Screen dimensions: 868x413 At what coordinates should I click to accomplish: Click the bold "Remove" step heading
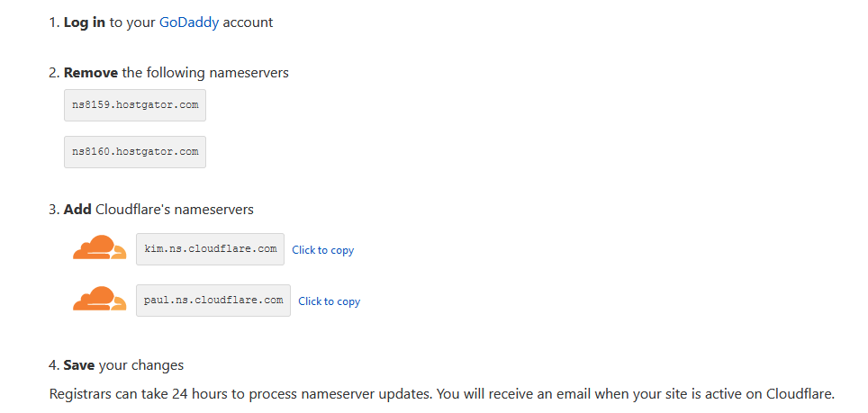[x=90, y=73]
